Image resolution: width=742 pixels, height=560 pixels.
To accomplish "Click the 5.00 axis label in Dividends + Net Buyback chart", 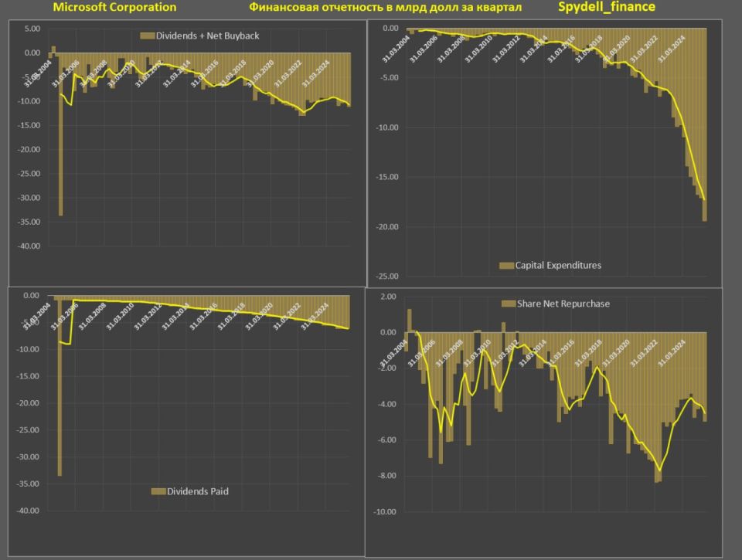I will tap(31, 29).
